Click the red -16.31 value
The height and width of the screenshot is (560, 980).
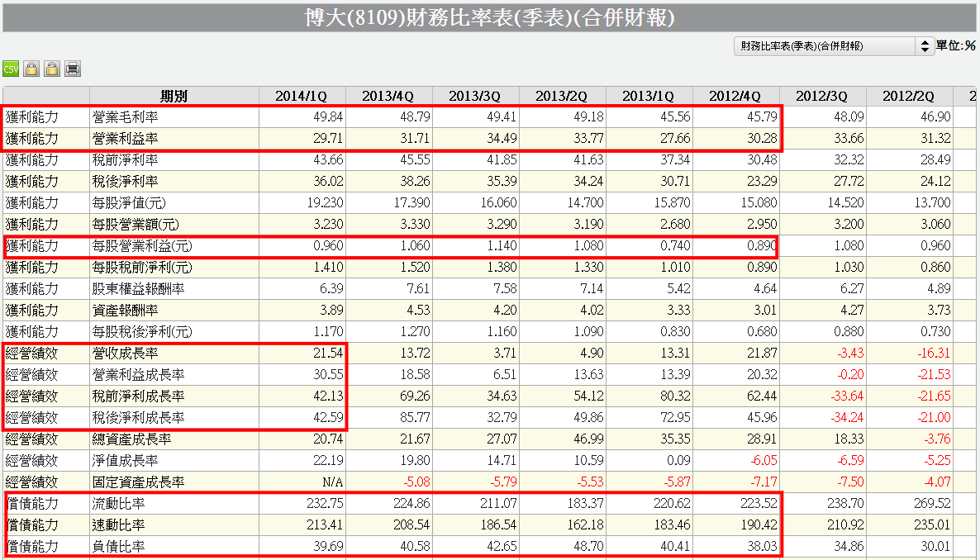(x=934, y=354)
